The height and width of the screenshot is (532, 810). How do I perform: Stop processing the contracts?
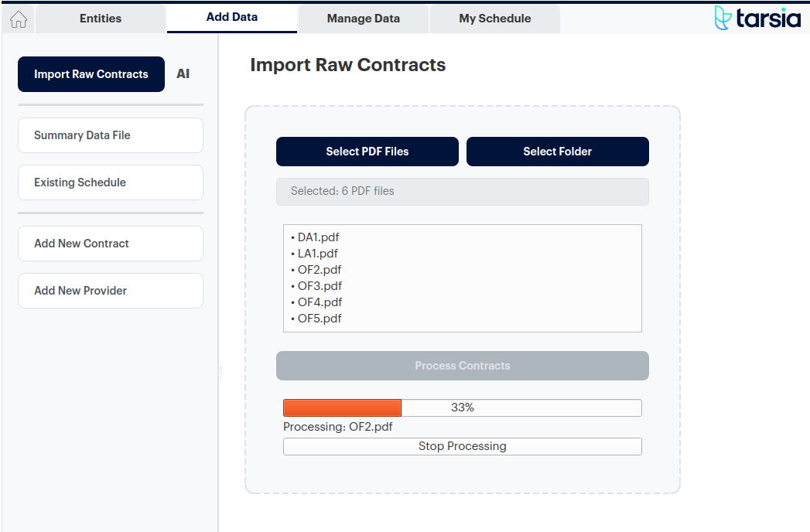click(462, 445)
